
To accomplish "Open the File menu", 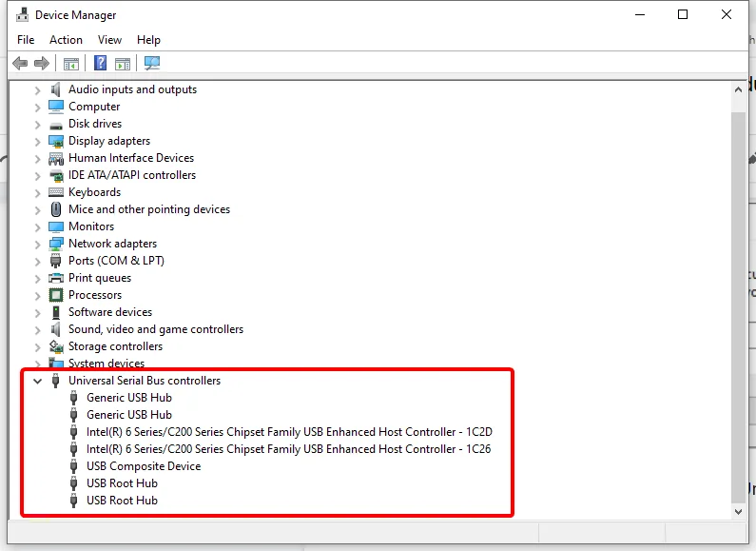I will point(26,40).
